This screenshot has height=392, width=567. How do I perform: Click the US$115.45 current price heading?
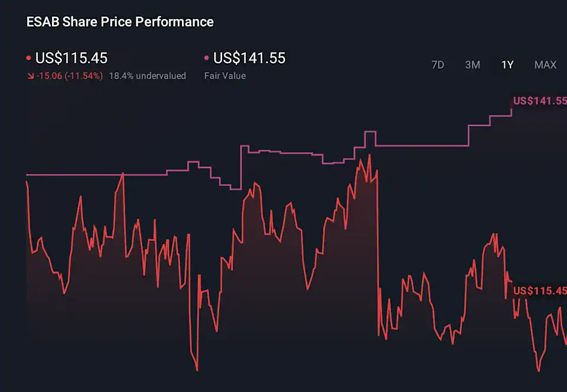(x=71, y=58)
